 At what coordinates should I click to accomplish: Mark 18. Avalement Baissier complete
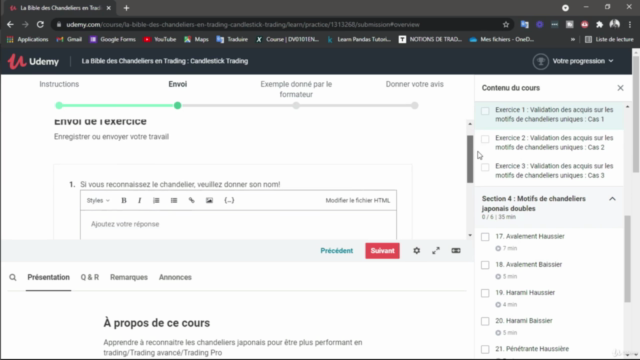click(485, 265)
